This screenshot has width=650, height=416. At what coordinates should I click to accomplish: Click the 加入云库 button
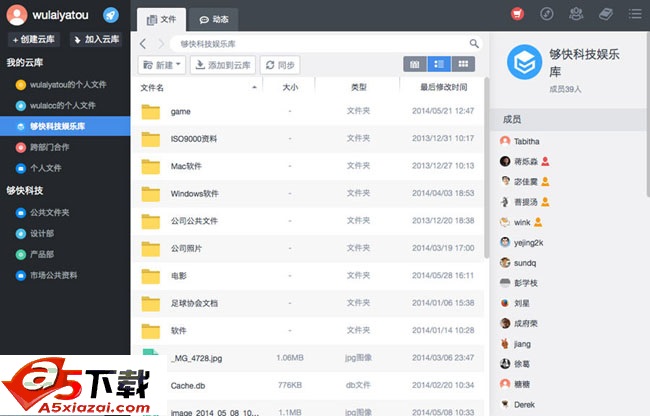coord(96,39)
